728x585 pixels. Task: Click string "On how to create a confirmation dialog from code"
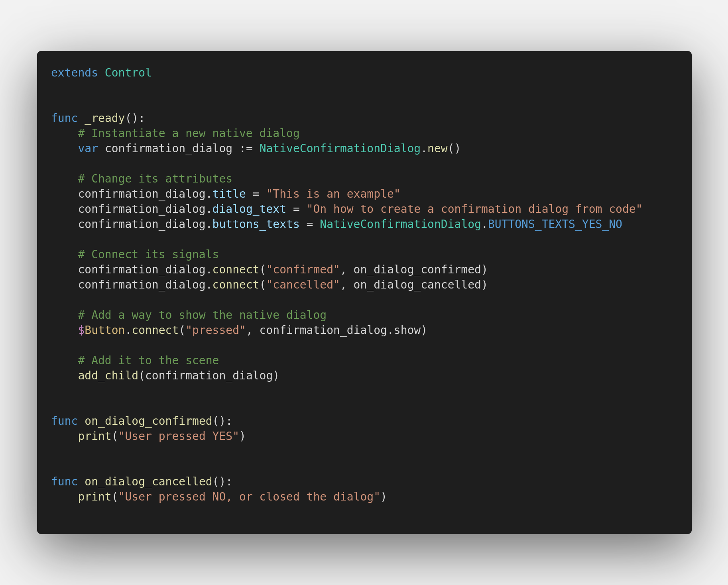pyautogui.click(x=474, y=209)
